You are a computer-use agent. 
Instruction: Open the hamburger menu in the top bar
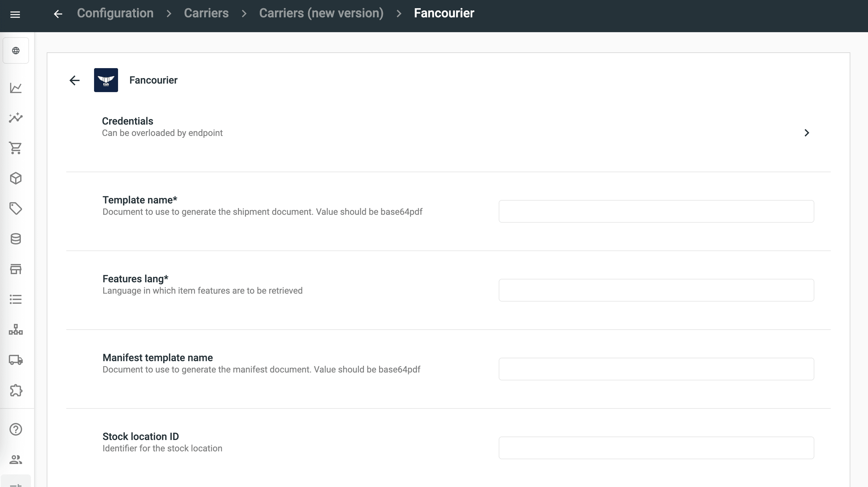[x=15, y=15]
